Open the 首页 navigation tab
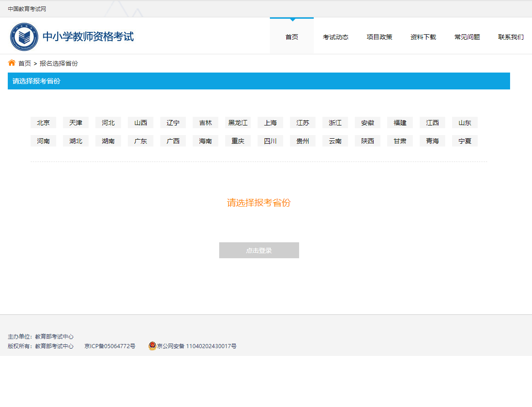532x407 pixels. tap(292, 37)
